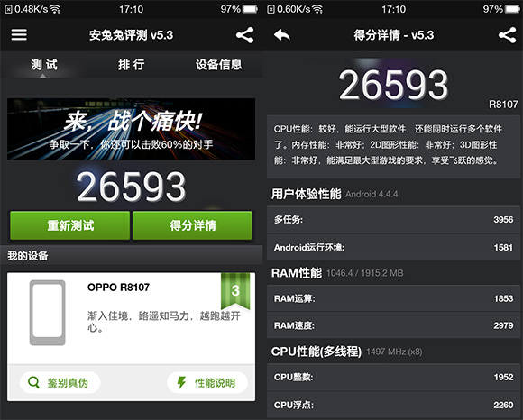
Task: Open the 设备信息 tab
Action: 218,65
